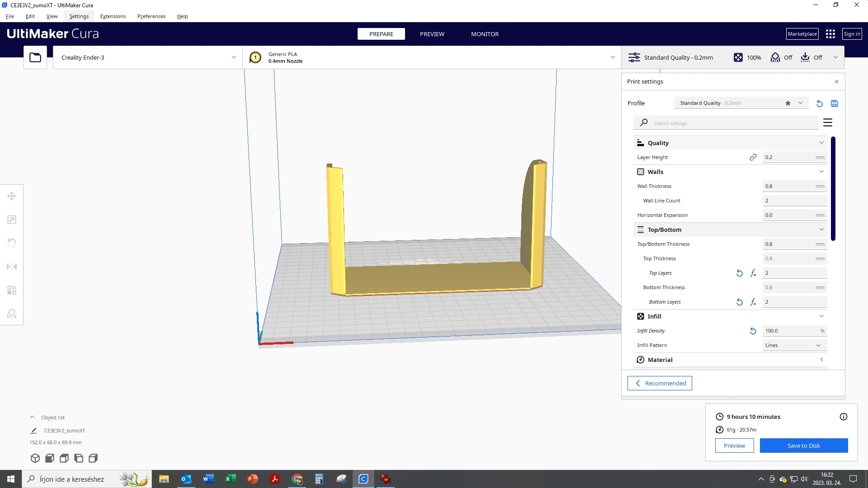Select the Move tool in left toolbar

tap(12, 196)
